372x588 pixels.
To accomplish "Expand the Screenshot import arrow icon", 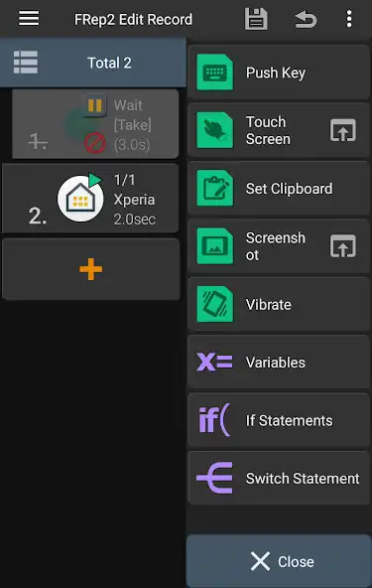I will click(x=343, y=246).
